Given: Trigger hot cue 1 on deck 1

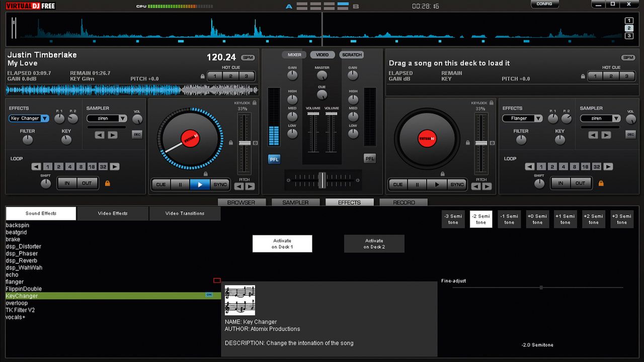Looking at the screenshot, I should [215, 76].
